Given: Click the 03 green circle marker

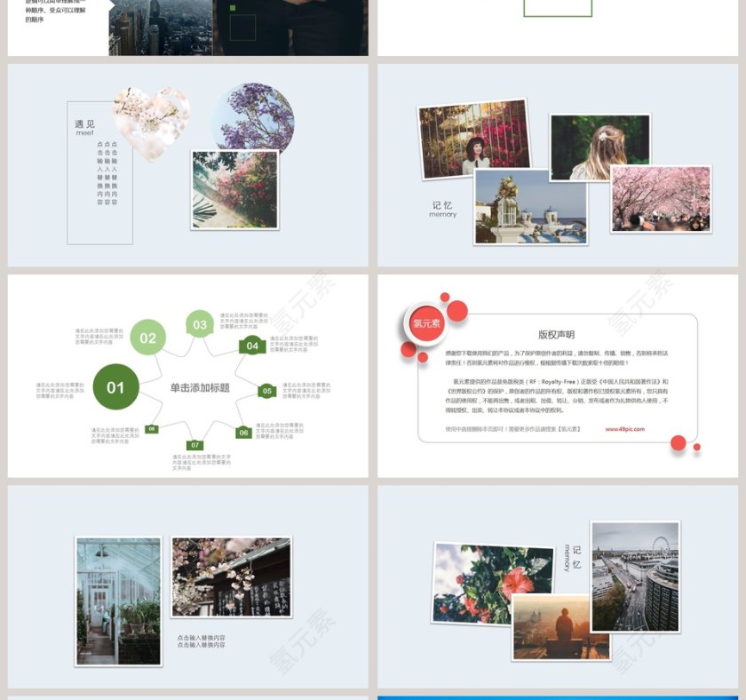Looking at the screenshot, I should point(200,324).
